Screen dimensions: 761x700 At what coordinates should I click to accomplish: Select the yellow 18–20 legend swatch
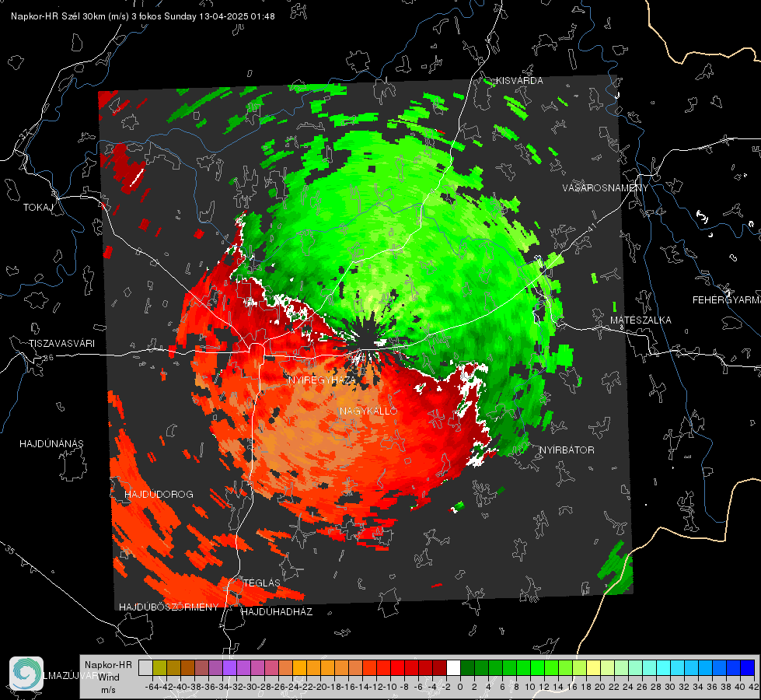click(x=594, y=667)
